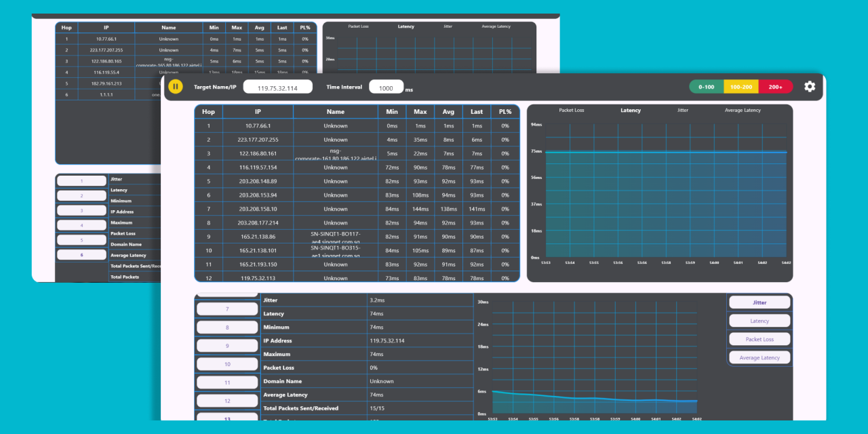Click the yellow 100-200 latency indicator

(741, 87)
